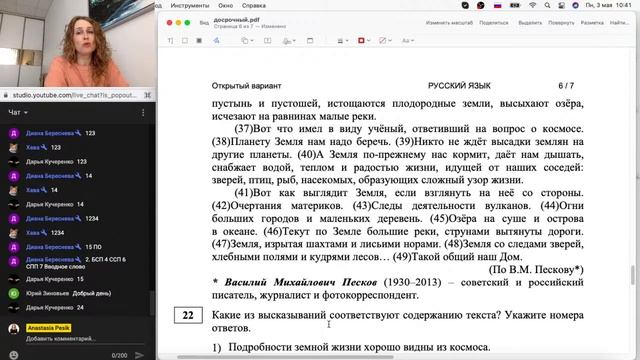Screen dimensions: 640x360
Task: Click the Повернуть toolbar button
Action: [x=561, y=23]
